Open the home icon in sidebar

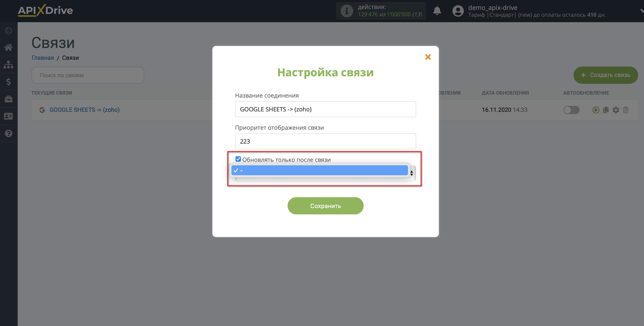click(9, 47)
